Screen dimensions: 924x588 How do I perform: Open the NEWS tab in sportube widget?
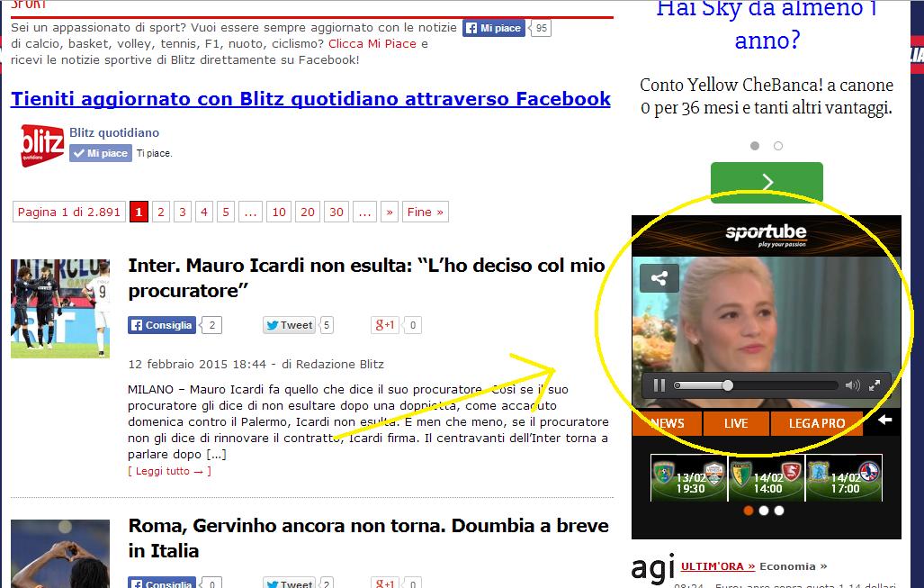tap(667, 423)
